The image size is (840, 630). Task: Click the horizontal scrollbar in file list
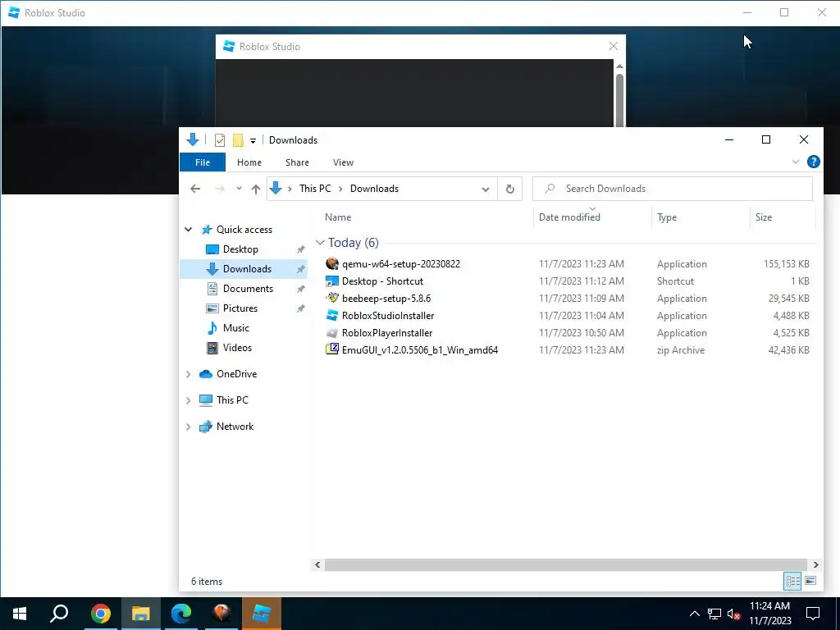point(566,564)
